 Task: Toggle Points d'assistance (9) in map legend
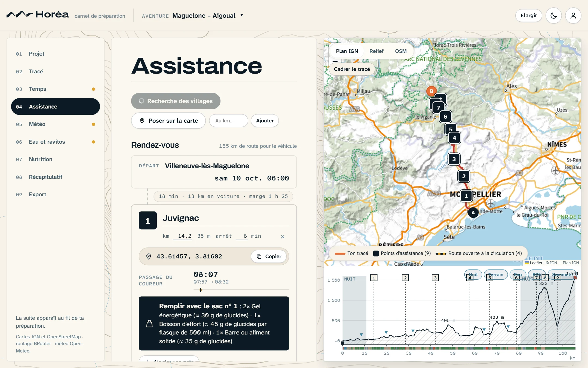pyautogui.click(x=402, y=253)
